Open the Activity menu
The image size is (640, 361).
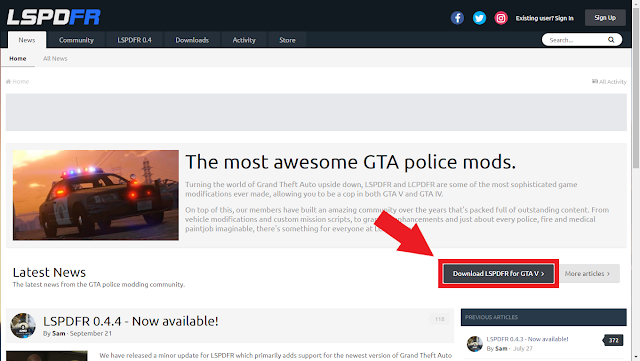coord(244,40)
